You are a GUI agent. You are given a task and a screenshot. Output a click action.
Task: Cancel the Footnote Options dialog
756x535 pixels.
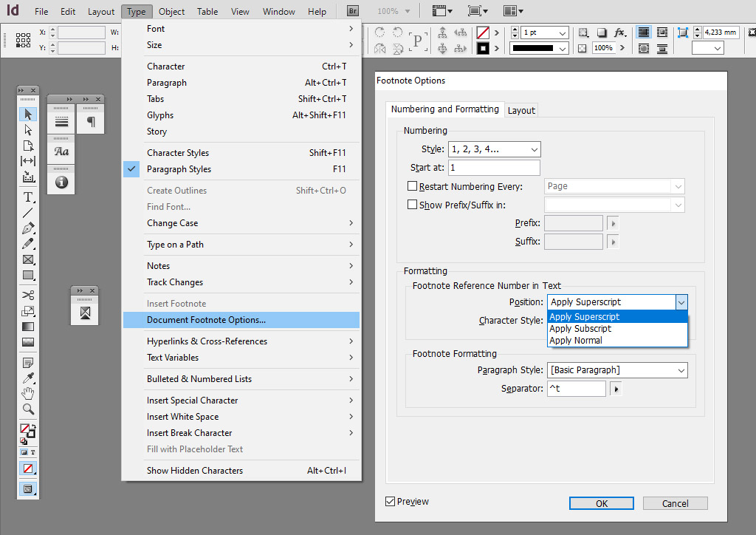point(675,503)
